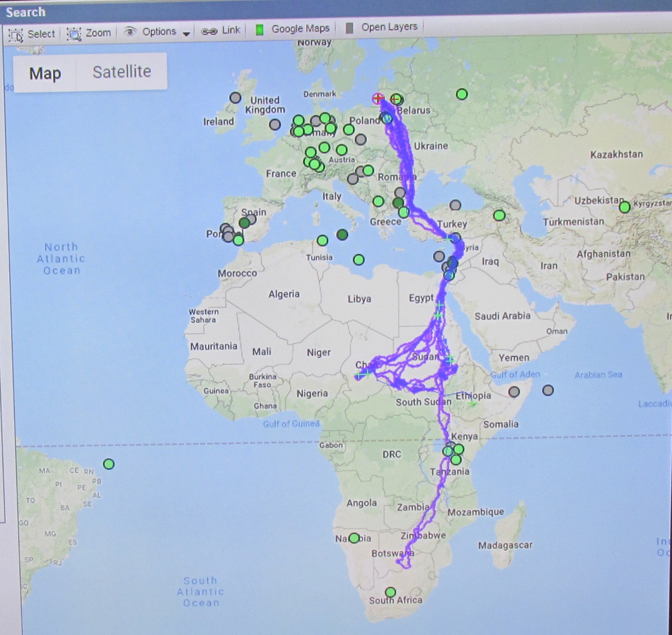Screen dimensions: 672x635
Task: Click green marker in northern Libya coast
Action: (x=359, y=260)
